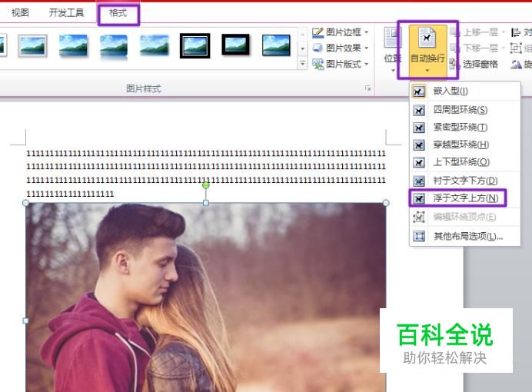
Task: Expand the picture styles gallery More button
Action: pyautogui.click(x=303, y=63)
